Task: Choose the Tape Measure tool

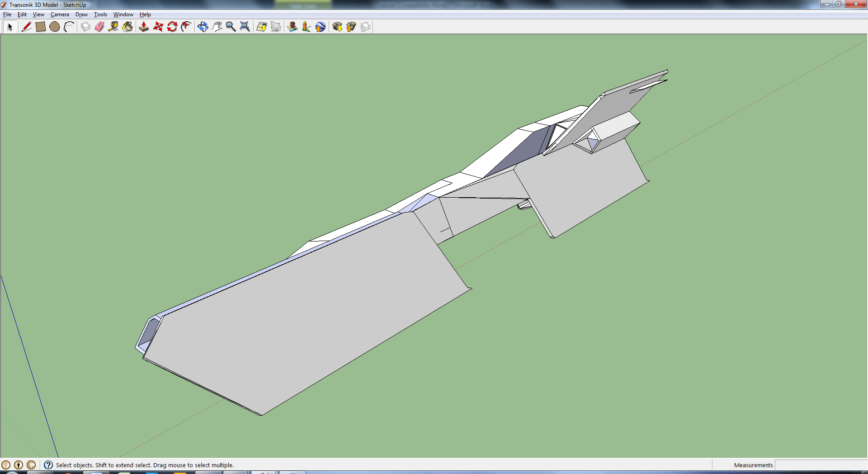Action: pyautogui.click(x=113, y=27)
